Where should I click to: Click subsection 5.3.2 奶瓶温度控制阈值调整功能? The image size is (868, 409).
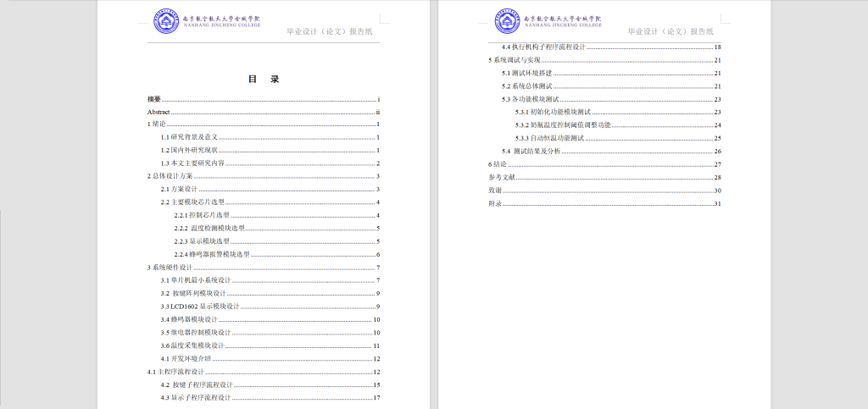coord(618,125)
